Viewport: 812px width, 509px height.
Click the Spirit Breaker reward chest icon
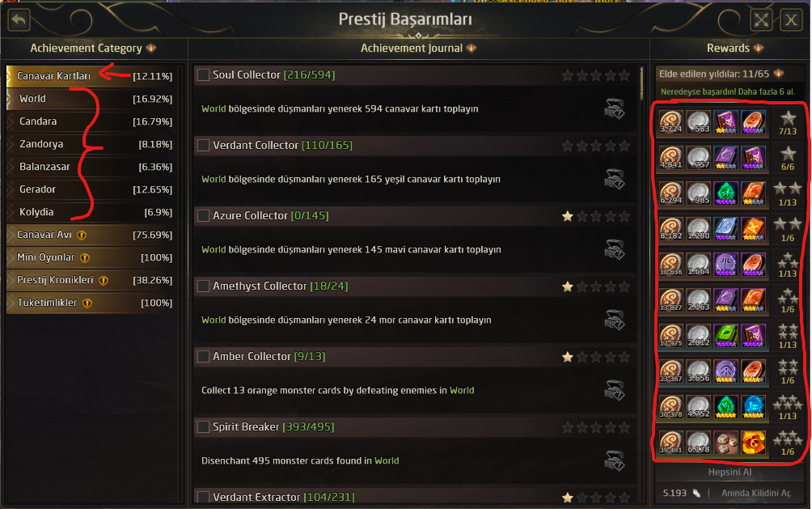point(614,460)
